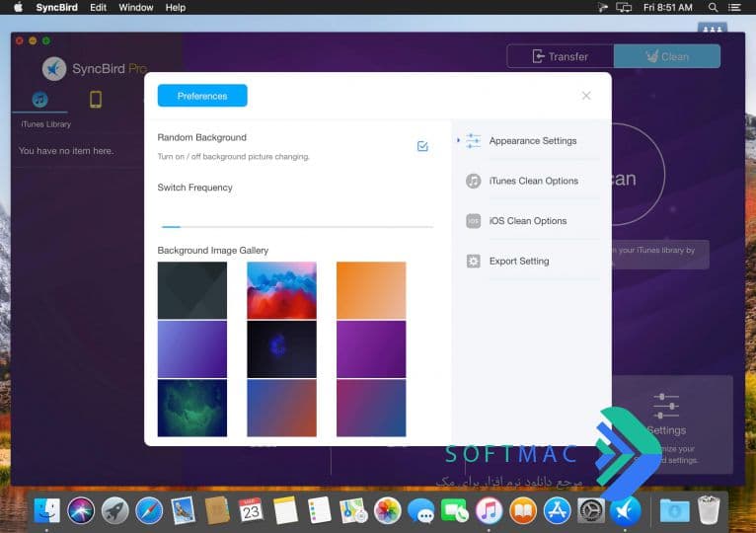Open Photos from the dock
This screenshot has height=533, width=756.
pyautogui.click(x=387, y=510)
